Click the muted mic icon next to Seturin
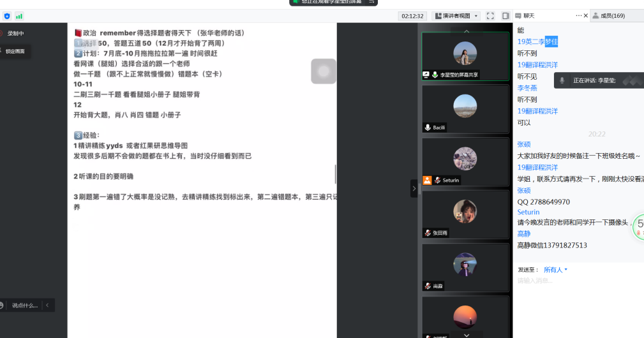 pyautogui.click(x=437, y=180)
